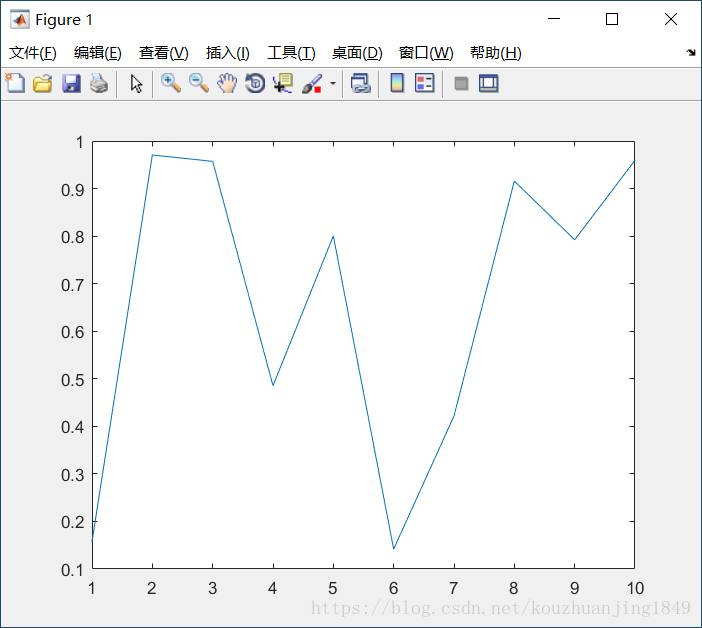Open the 帮助(H) menu
702x628 pixels.
tap(496, 53)
